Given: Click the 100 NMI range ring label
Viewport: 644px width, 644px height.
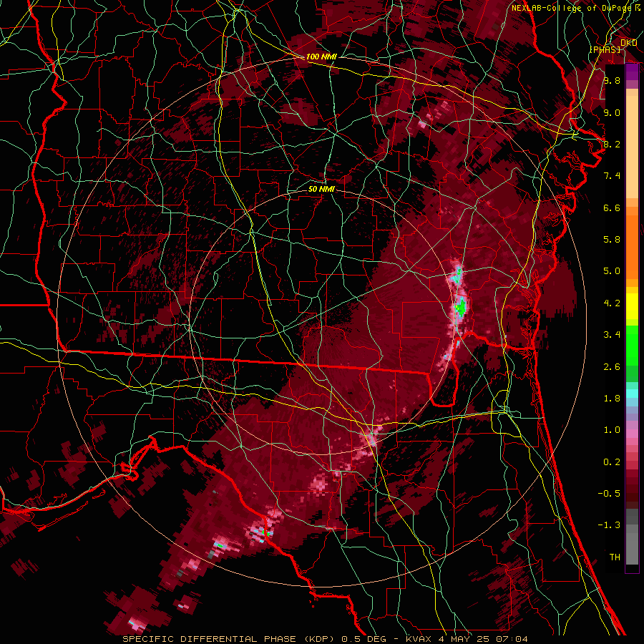Looking at the screenshot, I should pyautogui.click(x=321, y=57).
